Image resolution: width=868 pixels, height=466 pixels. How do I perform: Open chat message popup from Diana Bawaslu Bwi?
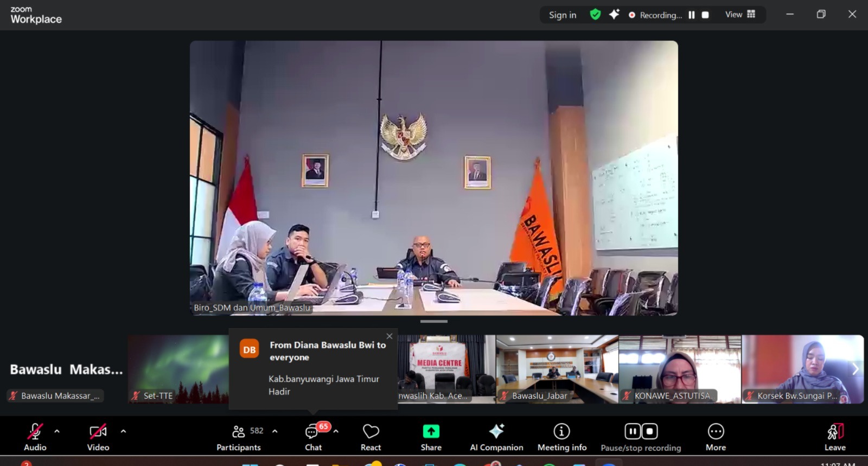click(313, 369)
